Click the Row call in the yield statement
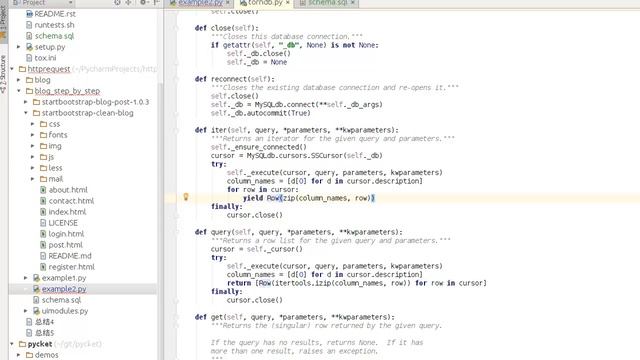Image resolution: width=640 pixels, height=360 pixels. pyautogui.click(x=273, y=198)
